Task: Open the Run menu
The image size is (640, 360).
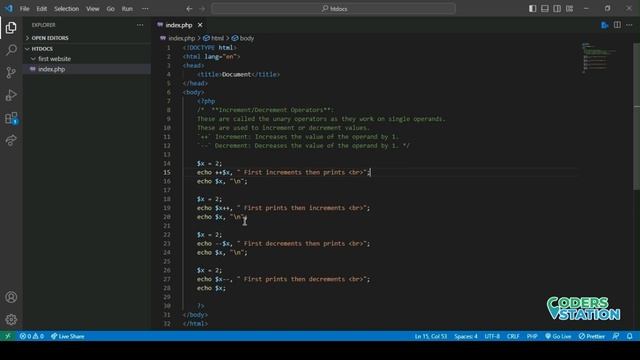Action: click(x=127, y=9)
